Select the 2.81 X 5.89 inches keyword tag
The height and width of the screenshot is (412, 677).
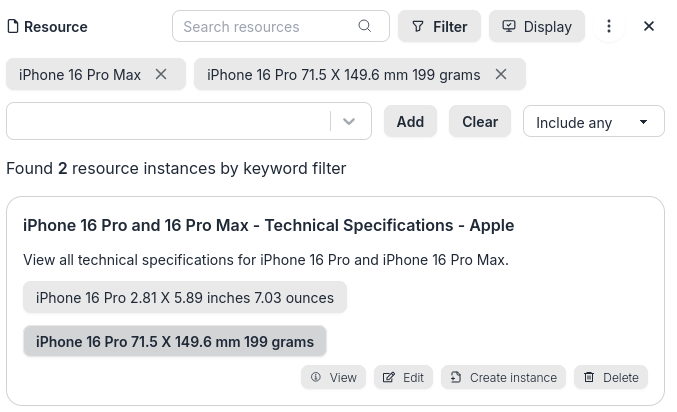click(185, 298)
